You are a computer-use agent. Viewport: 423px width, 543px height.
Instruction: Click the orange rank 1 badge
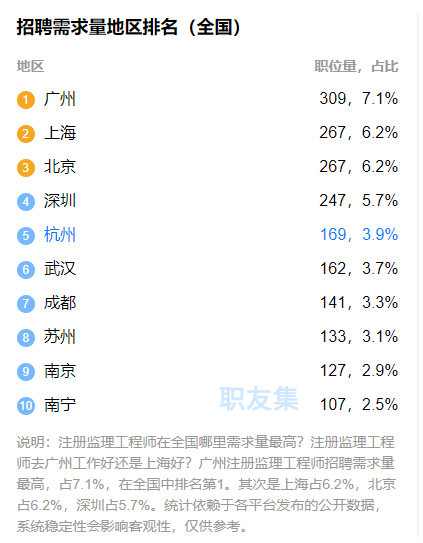(x=26, y=100)
